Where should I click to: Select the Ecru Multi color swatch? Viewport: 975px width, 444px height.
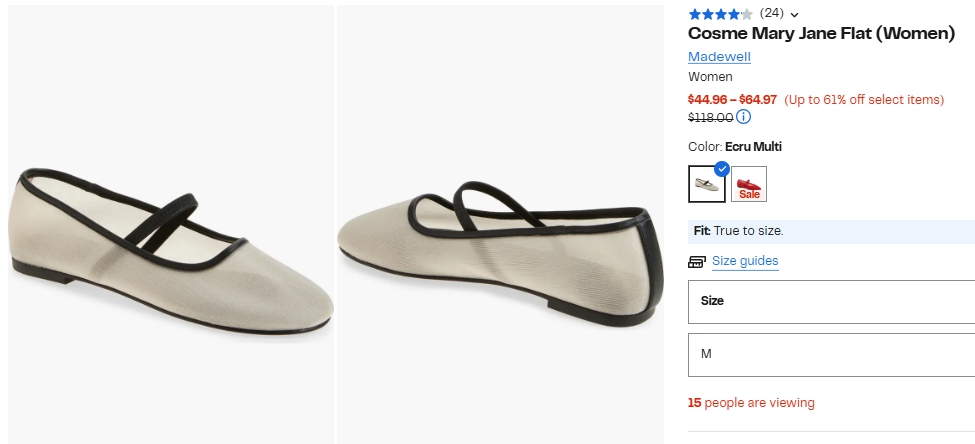707,183
